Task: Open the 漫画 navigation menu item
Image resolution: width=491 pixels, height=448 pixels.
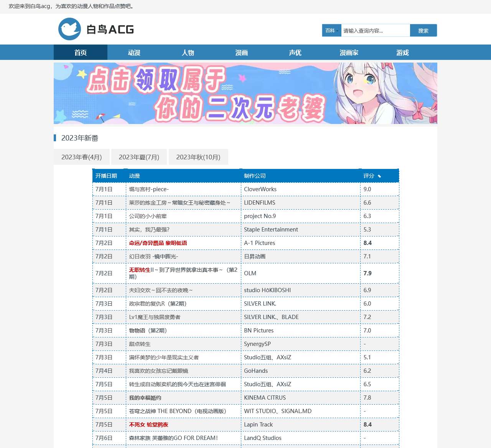Action: pos(242,53)
